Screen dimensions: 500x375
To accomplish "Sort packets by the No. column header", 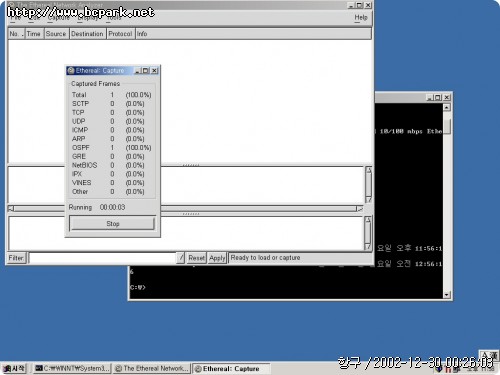I will tap(16, 34).
